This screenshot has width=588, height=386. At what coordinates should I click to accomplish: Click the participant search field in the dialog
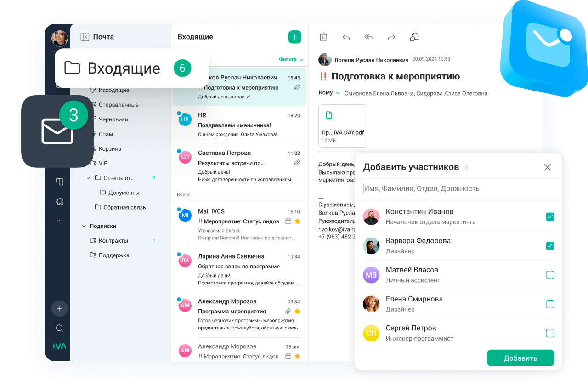pos(458,188)
